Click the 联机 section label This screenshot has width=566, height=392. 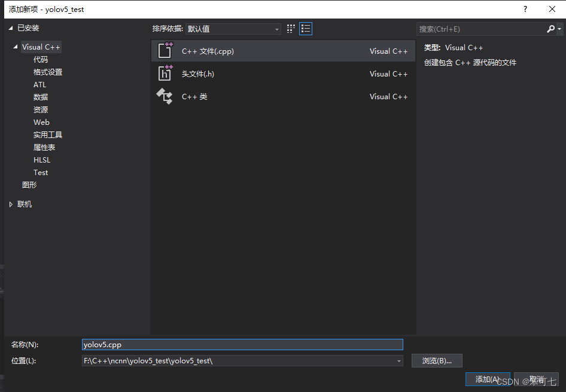[x=25, y=204]
